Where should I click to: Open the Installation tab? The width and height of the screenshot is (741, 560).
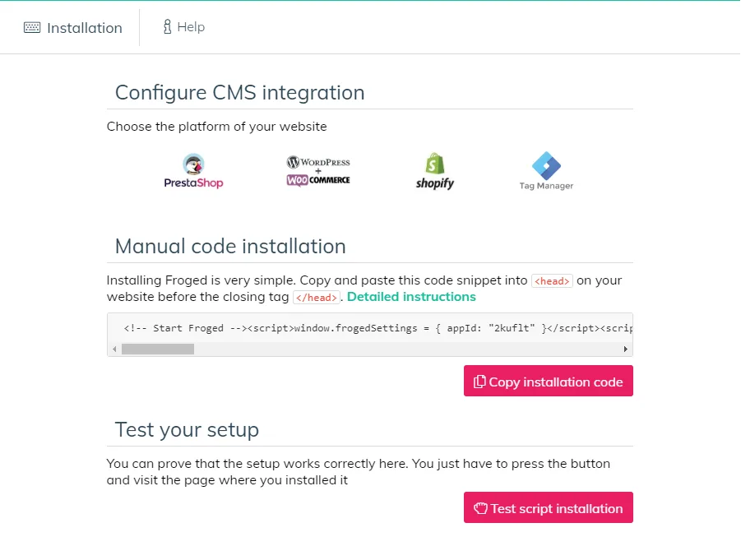(x=73, y=27)
